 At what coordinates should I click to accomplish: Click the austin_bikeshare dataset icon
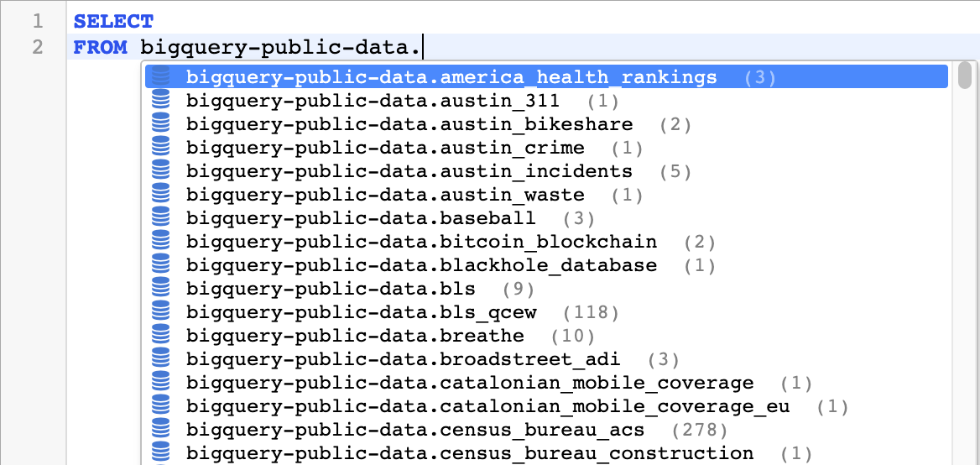pos(160,124)
